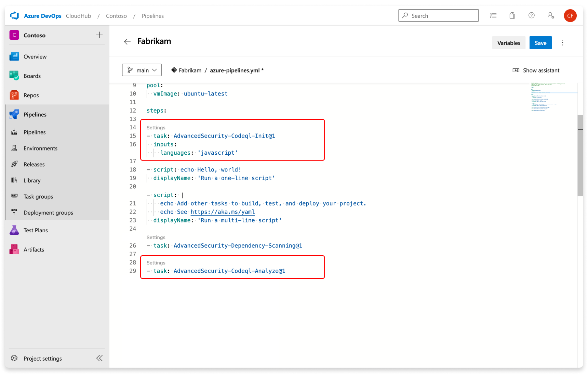This screenshot has height=375, width=588.
Task: Click the editor vertical scrollbar thumb
Action: pos(580,156)
